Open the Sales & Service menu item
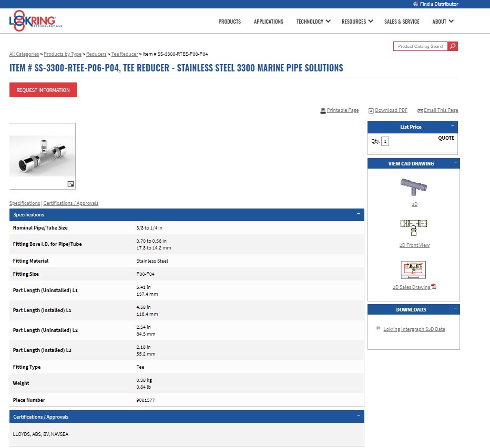 pos(402,22)
